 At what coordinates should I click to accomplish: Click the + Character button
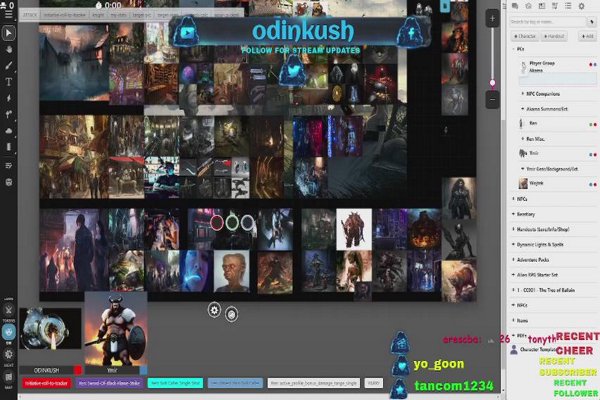tap(525, 36)
